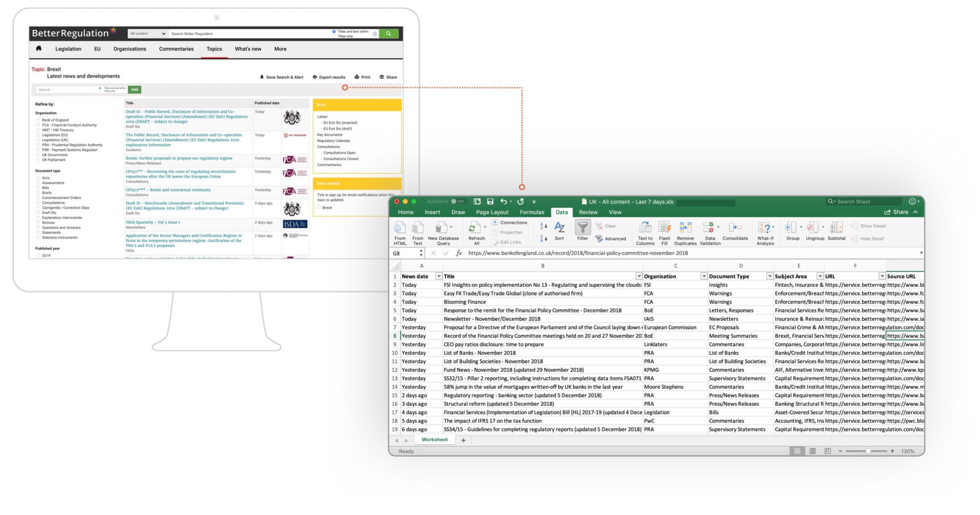980x515 pixels.
Task: Click green search magnifier button on BetterRegulation
Action: 388,34
